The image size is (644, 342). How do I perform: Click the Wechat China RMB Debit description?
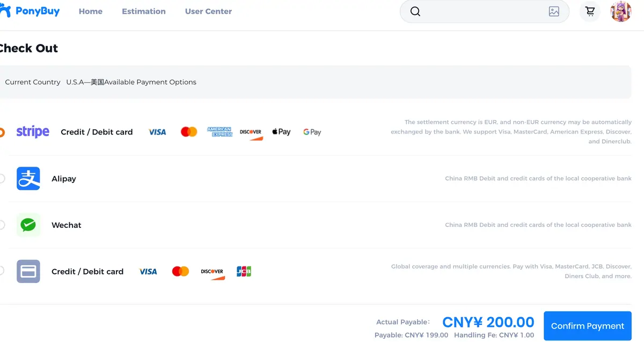[x=538, y=225]
